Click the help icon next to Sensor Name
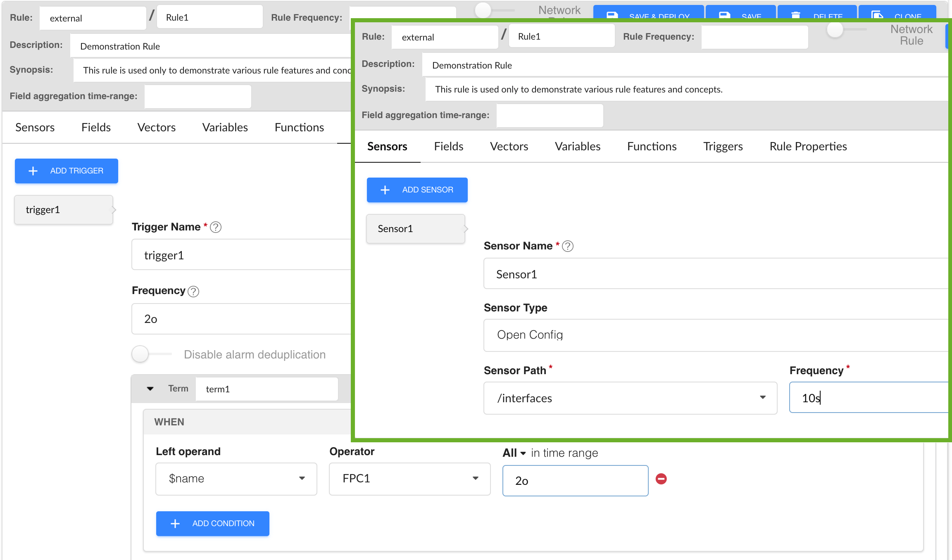 [x=568, y=246]
